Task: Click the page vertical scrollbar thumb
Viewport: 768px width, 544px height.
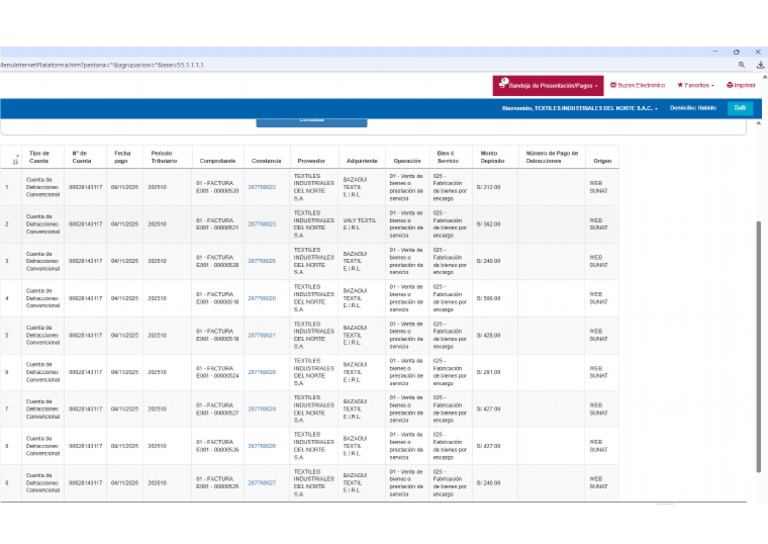Action: [759, 346]
